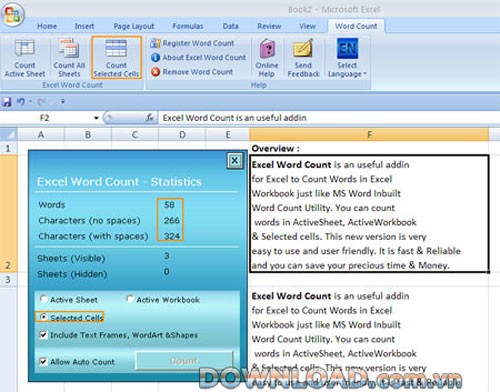Viewport: 500px width, 392px height.
Task: Open the undo history dropdown arrow
Action: [x=30, y=101]
